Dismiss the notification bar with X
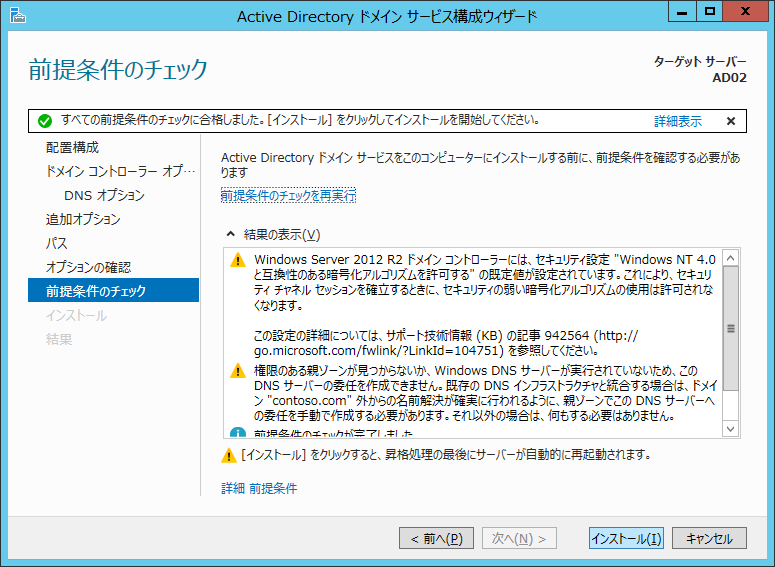 [x=731, y=121]
